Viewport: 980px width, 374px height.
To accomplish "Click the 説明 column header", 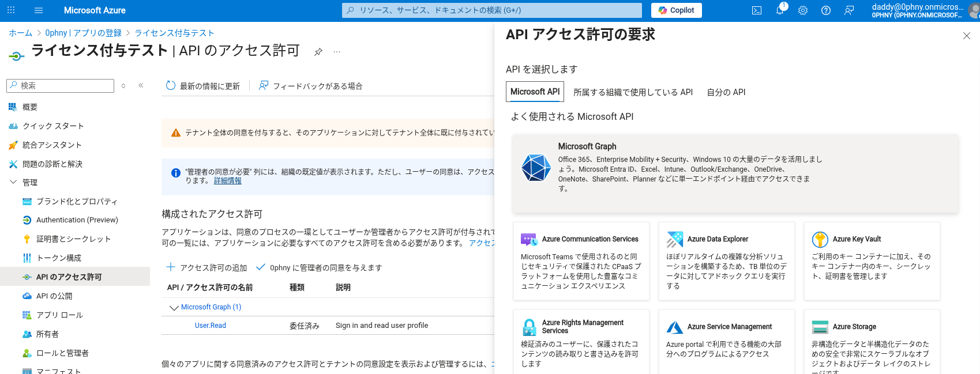I will [343, 288].
